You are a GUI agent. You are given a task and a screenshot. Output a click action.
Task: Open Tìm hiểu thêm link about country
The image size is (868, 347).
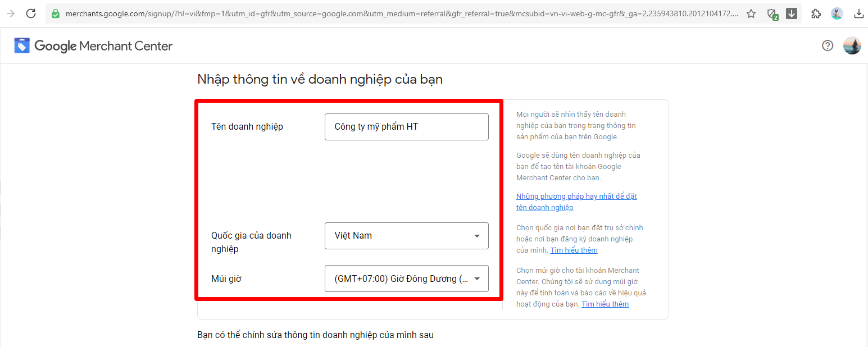[574, 250]
